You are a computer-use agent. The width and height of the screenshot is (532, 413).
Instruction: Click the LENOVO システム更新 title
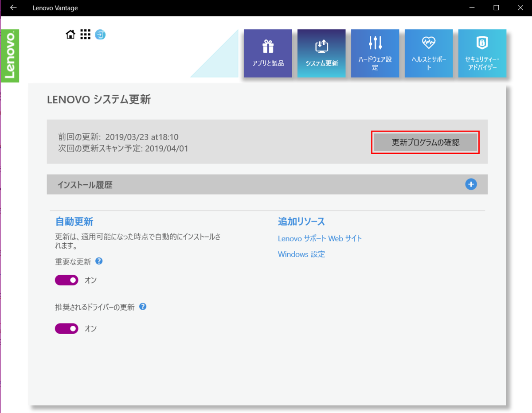coord(99,100)
